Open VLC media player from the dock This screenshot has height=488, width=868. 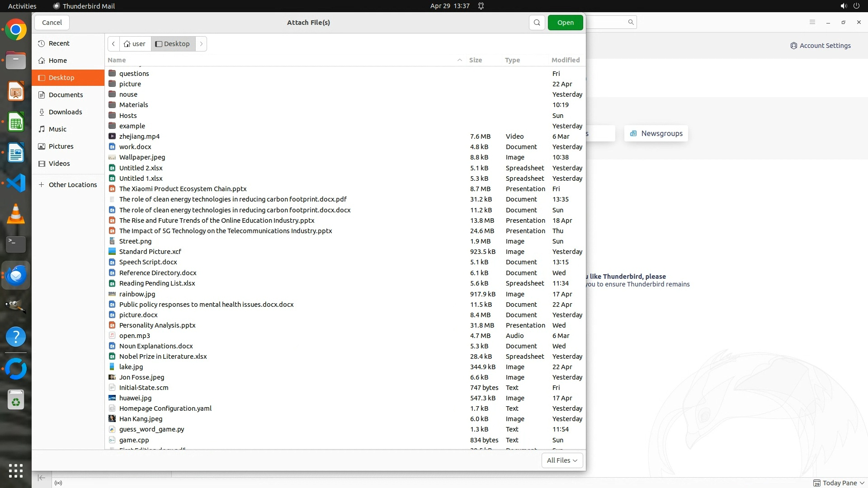[16, 214]
